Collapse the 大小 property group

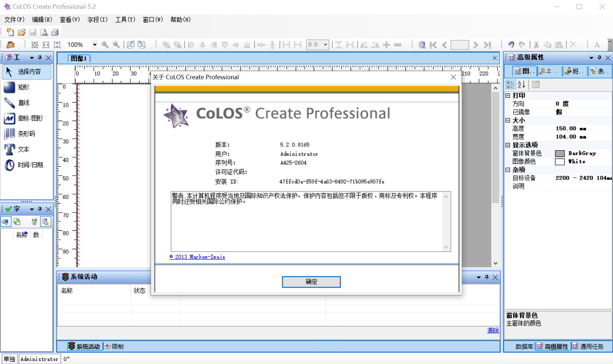coord(508,120)
